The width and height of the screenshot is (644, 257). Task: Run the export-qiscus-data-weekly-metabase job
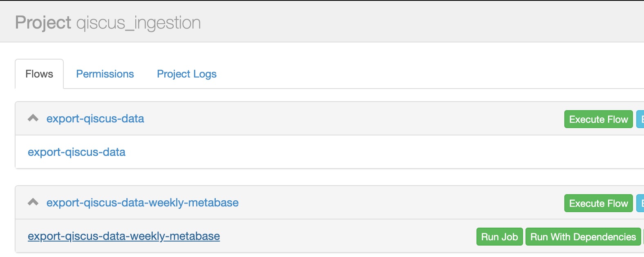tap(499, 237)
